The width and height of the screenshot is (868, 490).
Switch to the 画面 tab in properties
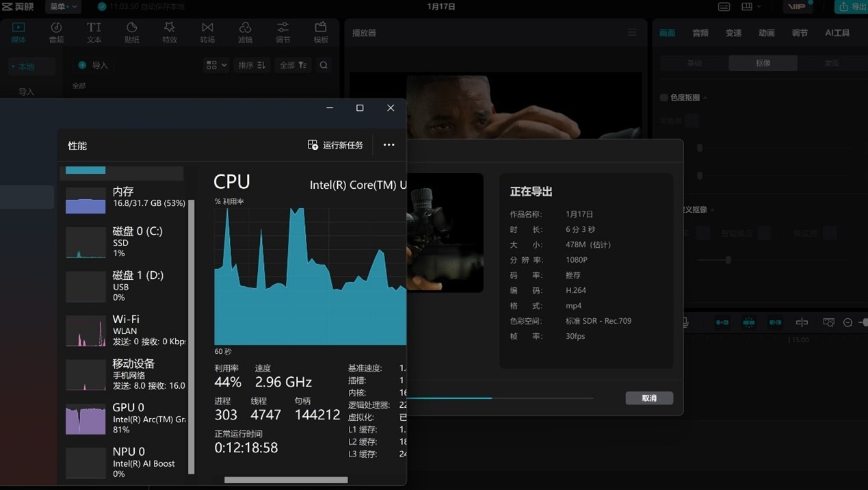pyautogui.click(x=667, y=33)
